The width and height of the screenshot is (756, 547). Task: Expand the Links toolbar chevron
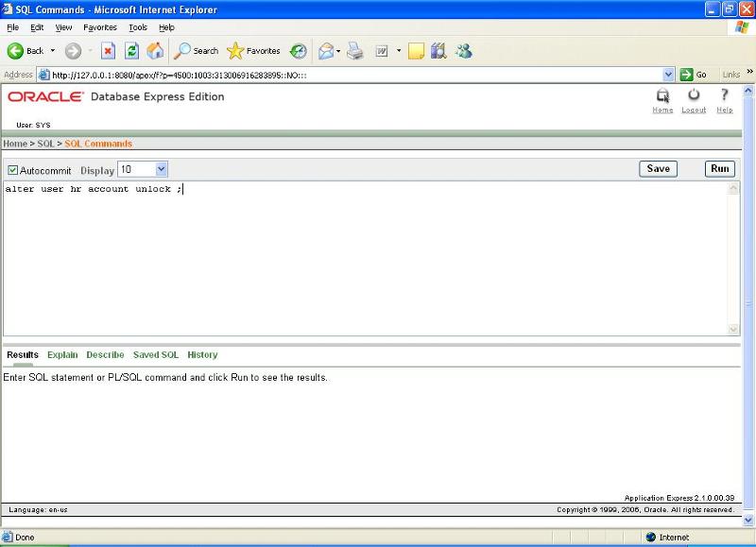tap(749, 72)
